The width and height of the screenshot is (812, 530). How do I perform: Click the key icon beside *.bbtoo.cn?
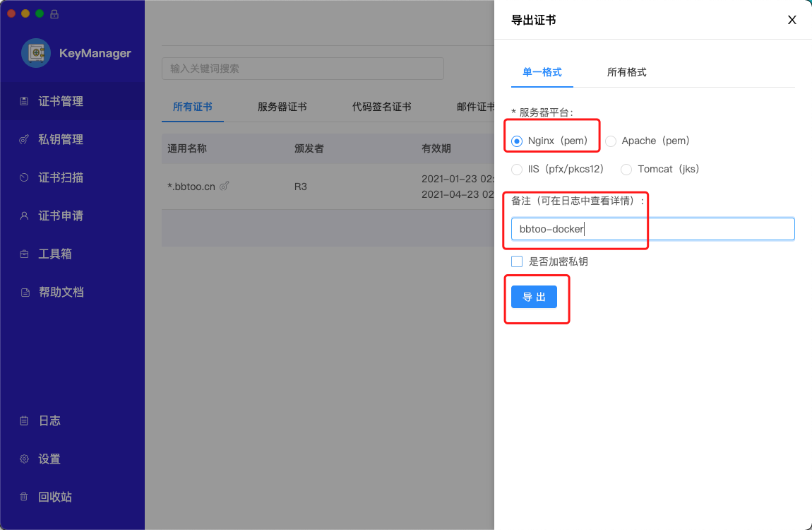(225, 187)
